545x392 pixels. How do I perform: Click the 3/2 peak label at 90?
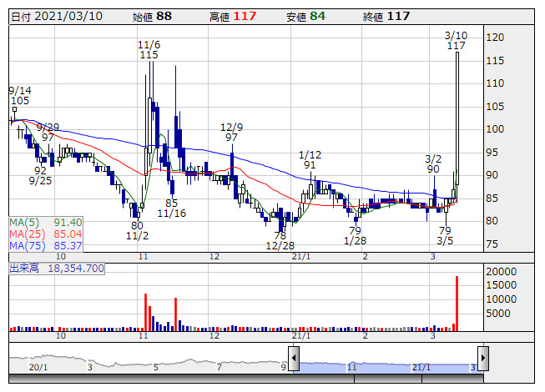(433, 163)
